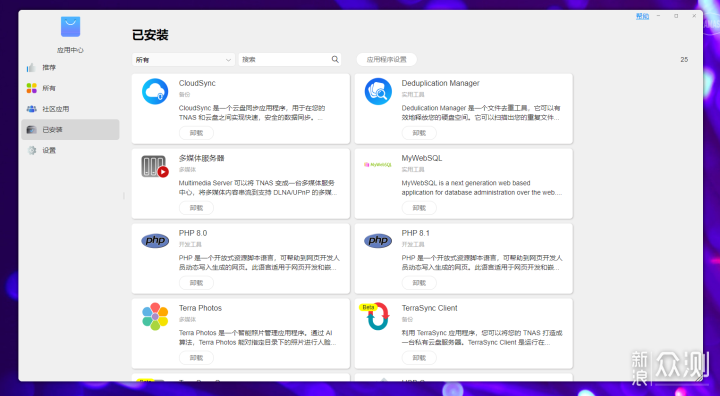Open the Deduplication Manager icon
720x396 pixels.
[378, 91]
